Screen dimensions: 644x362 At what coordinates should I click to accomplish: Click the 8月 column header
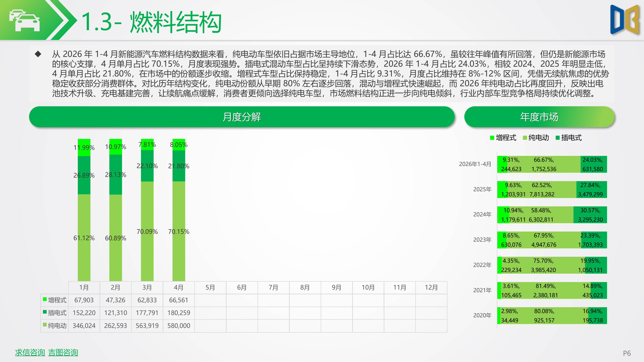click(305, 287)
